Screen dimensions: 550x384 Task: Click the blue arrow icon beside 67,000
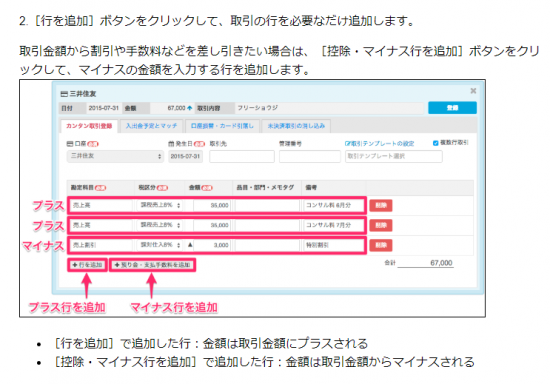click(x=190, y=108)
